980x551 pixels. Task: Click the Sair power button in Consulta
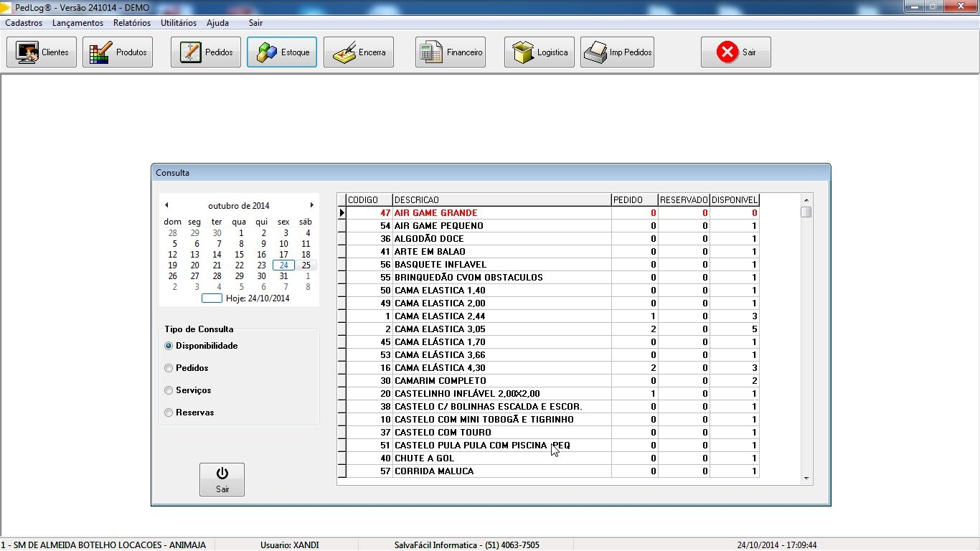coord(222,479)
